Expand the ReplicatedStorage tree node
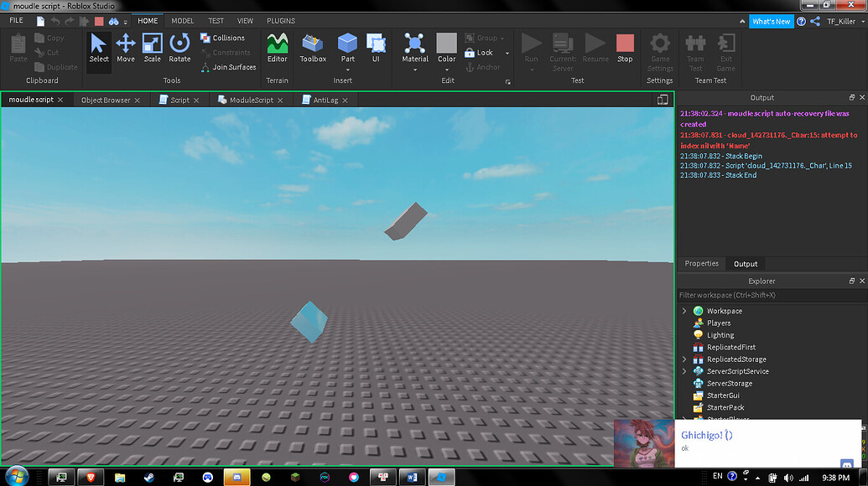This screenshot has width=868, height=486. pyautogui.click(x=684, y=359)
